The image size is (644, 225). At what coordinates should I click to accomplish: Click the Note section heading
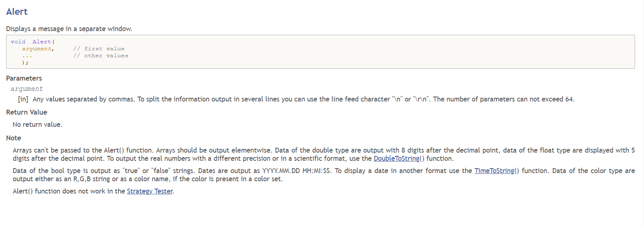click(13, 138)
